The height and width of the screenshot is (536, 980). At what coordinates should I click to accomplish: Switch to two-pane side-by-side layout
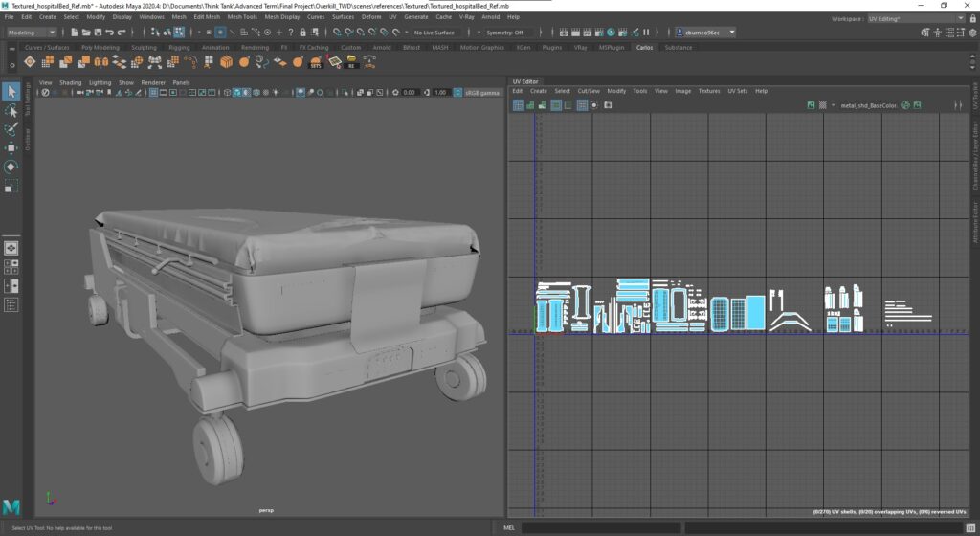tap(11, 286)
